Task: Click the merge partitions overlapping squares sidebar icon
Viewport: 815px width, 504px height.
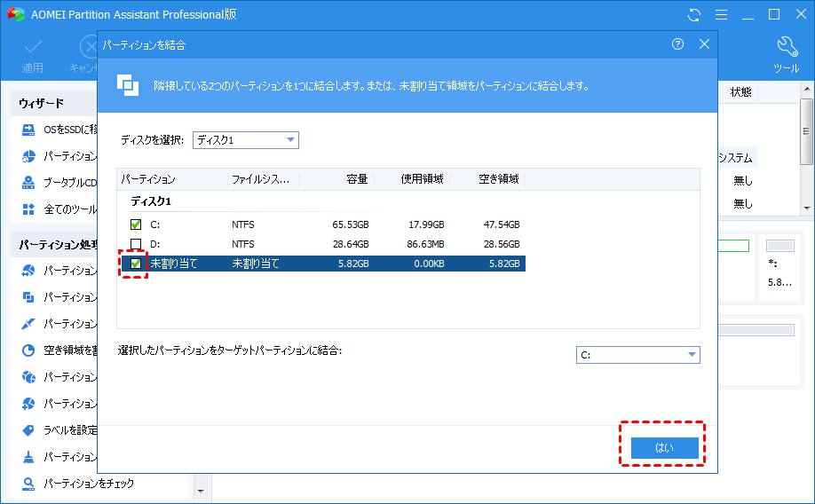Action: point(28,296)
